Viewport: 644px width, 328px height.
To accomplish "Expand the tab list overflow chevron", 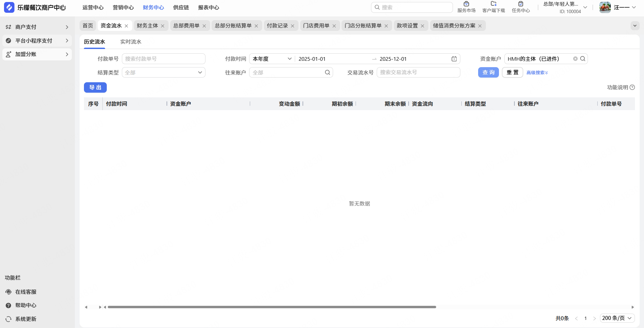I will 635,26.
